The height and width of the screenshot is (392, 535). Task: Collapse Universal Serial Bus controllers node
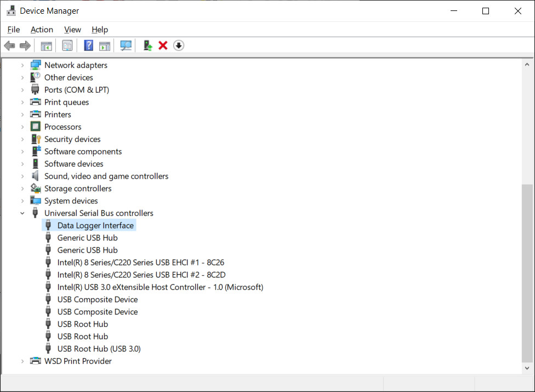[22, 213]
